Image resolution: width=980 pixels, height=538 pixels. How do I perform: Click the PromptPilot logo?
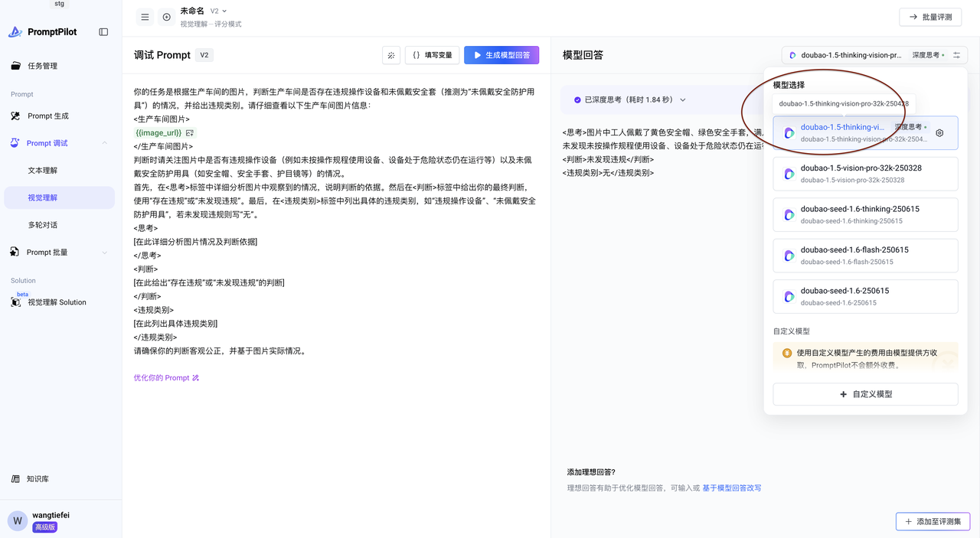pyautogui.click(x=43, y=32)
